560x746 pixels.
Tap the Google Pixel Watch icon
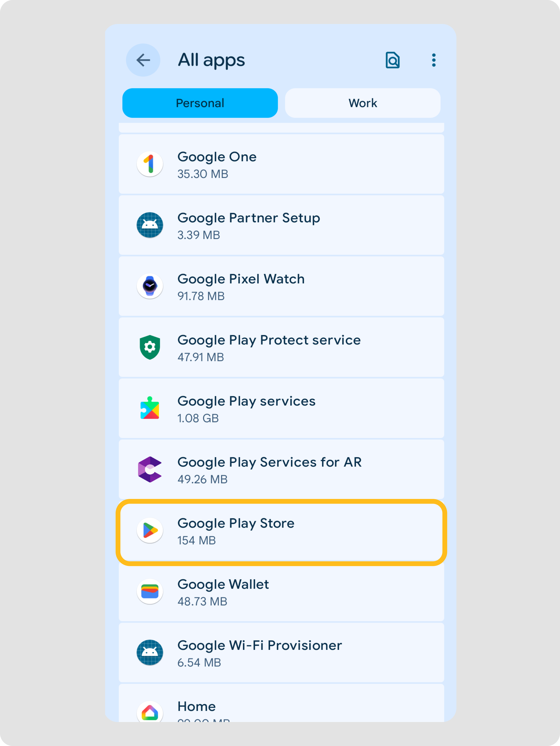[150, 286]
